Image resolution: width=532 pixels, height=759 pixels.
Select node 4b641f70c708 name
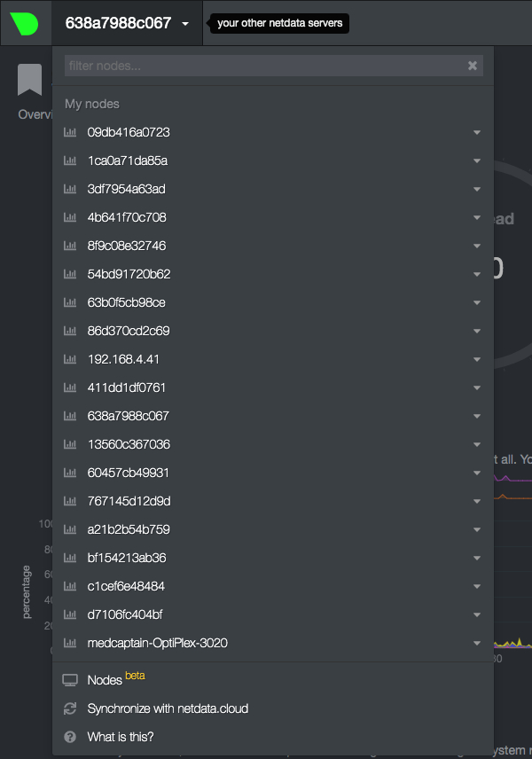[x=127, y=217]
